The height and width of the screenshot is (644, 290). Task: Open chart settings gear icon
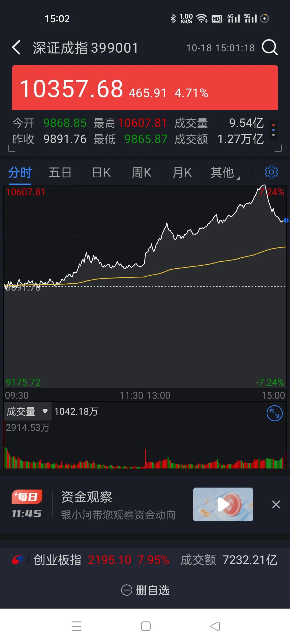point(271,172)
